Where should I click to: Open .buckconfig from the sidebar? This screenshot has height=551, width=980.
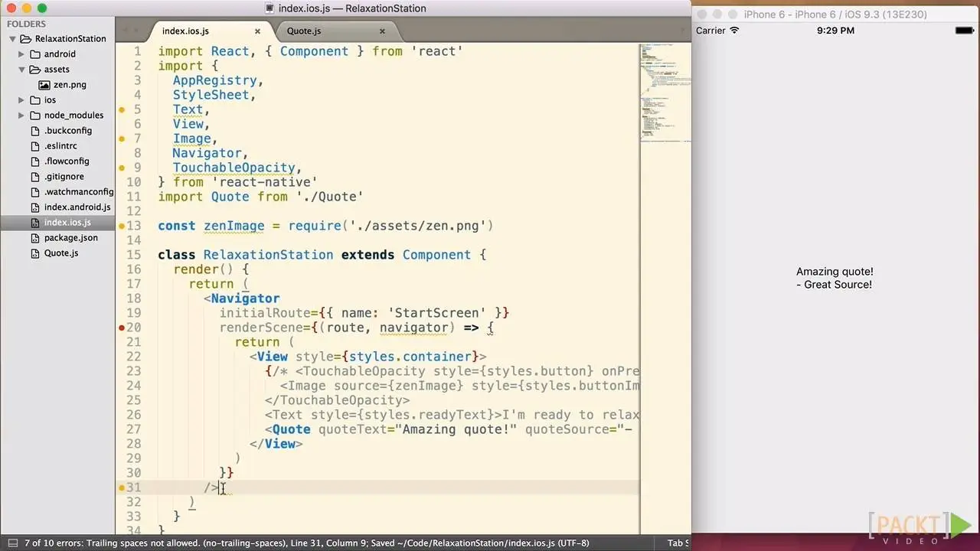68,131
